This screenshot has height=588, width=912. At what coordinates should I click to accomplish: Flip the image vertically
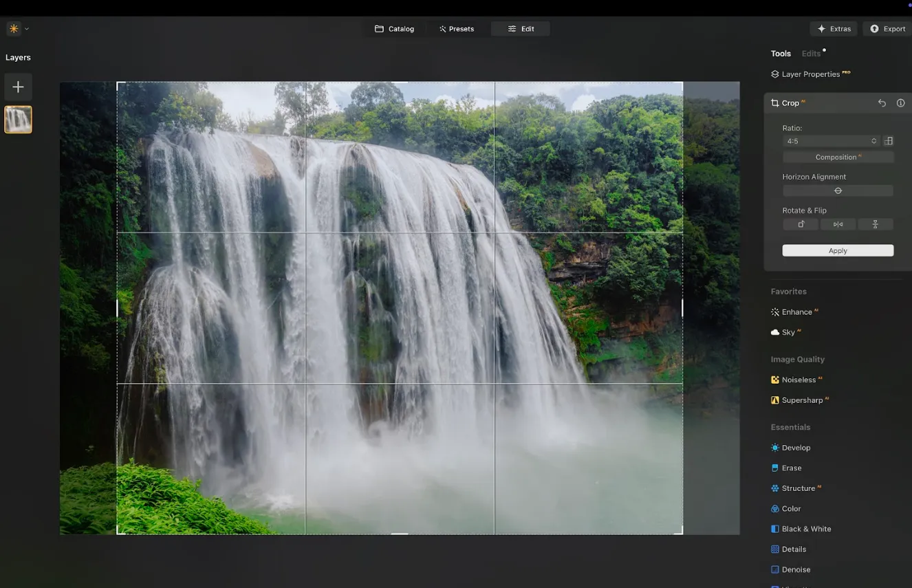[875, 224]
